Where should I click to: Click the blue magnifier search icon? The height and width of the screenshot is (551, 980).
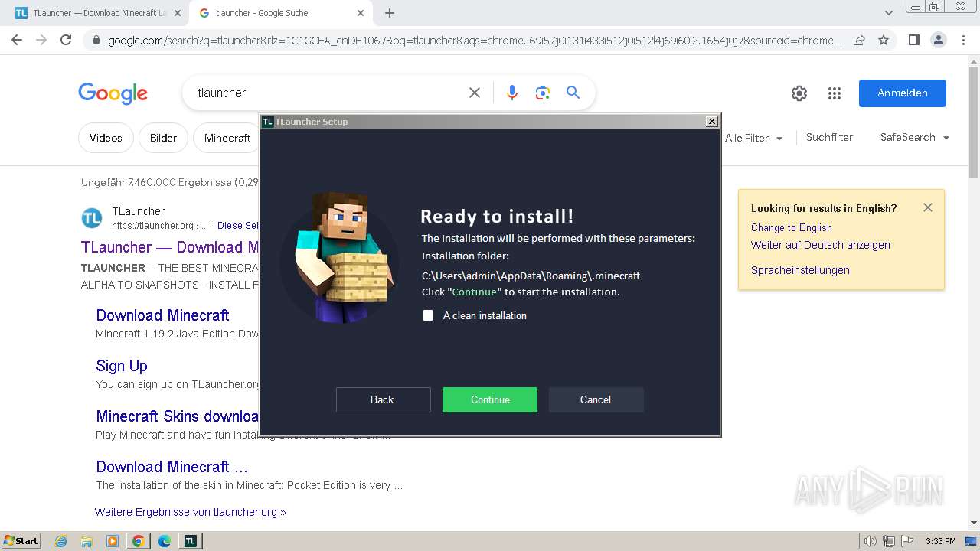[573, 93]
